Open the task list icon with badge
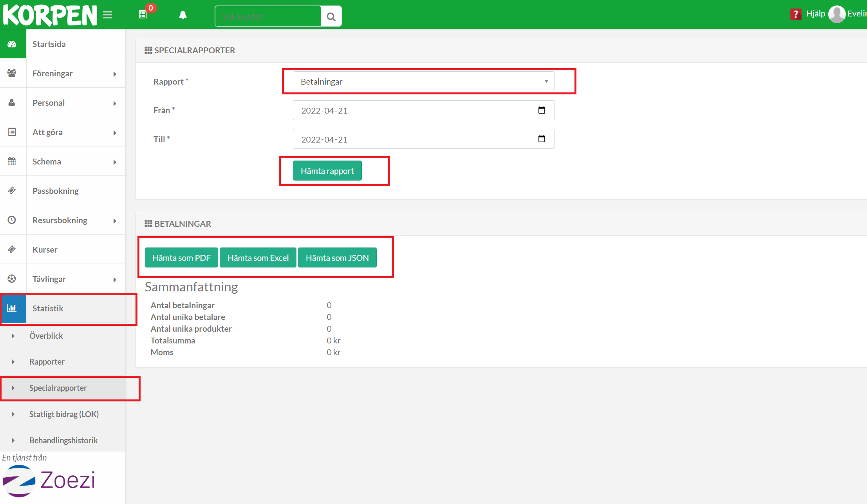 [x=143, y=14]
